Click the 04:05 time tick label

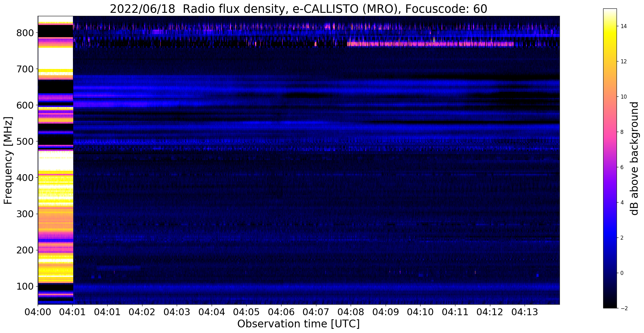click(x=247, y=312)
